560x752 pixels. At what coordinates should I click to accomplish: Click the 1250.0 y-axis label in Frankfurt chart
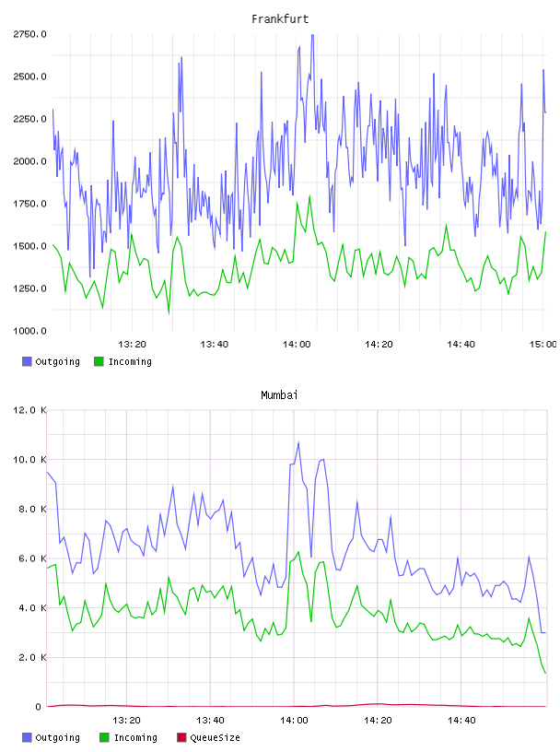point(29,288)
